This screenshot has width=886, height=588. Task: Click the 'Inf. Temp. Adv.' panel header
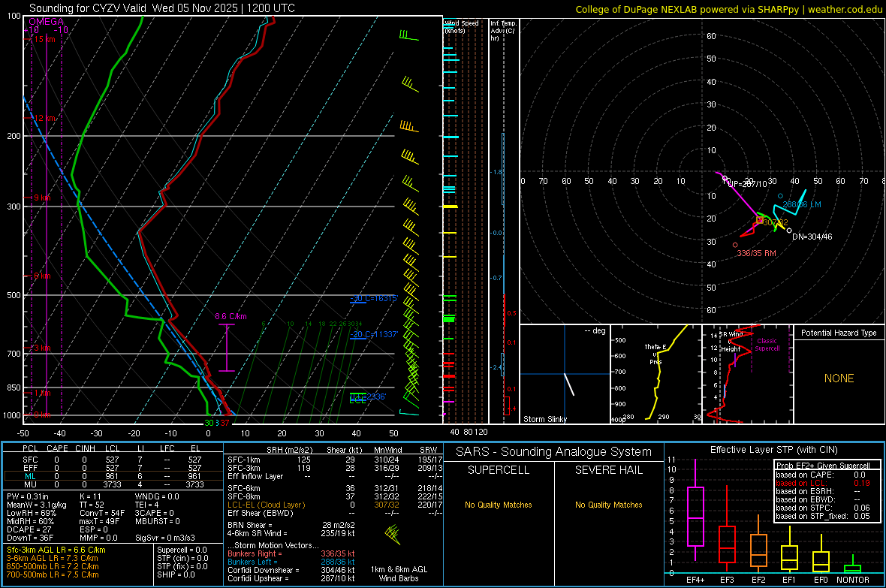coord(503,31)
